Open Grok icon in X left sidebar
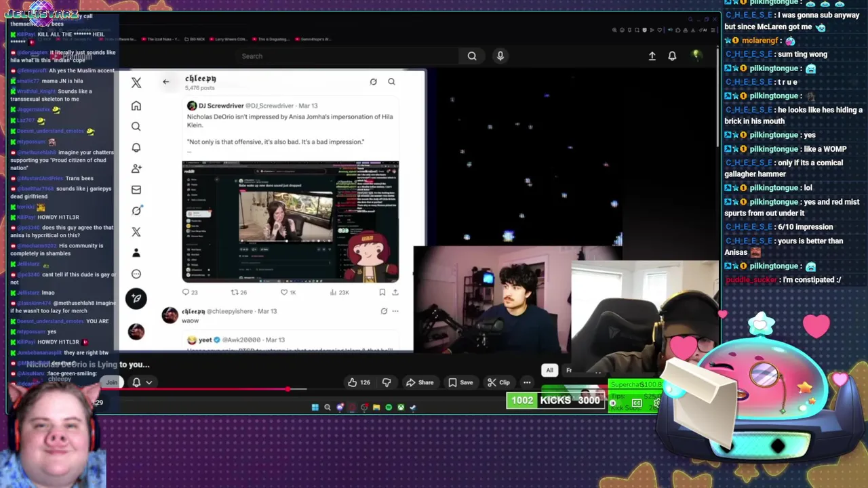 [x=136, y=210]
